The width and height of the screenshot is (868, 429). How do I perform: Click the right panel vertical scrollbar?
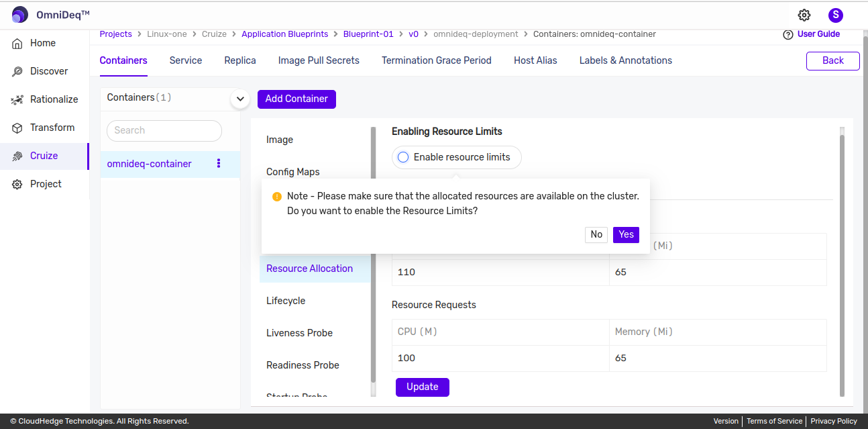[842, 265]
